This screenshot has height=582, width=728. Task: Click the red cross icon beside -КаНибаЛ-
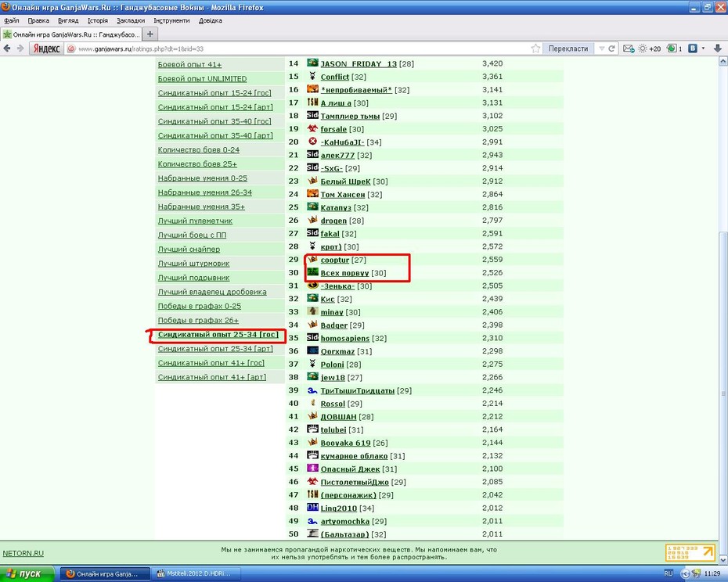[x=312, y=142]
